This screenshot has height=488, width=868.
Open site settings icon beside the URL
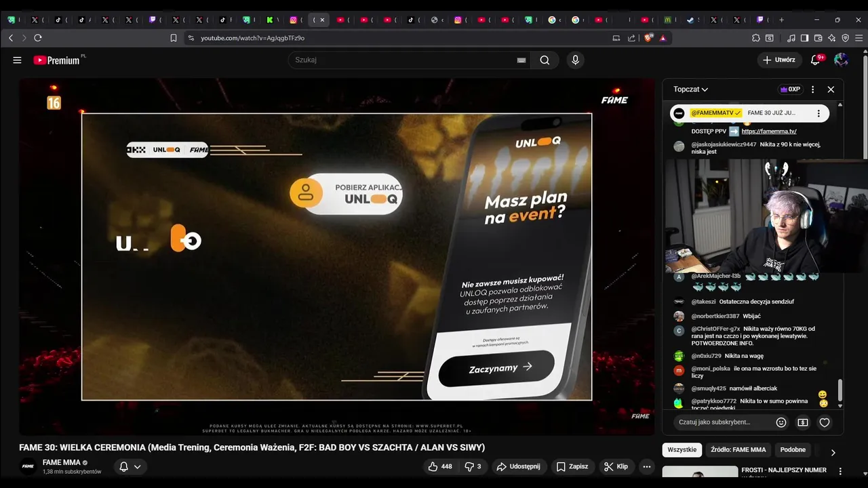(191, 38)
